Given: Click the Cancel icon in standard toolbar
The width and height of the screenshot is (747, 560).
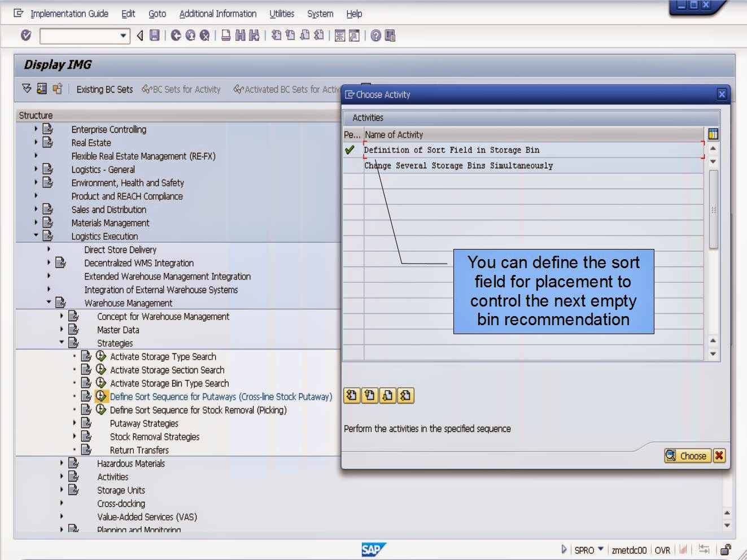Looking at the screenshot, I should pyautogui.click(x=204, y=36).
